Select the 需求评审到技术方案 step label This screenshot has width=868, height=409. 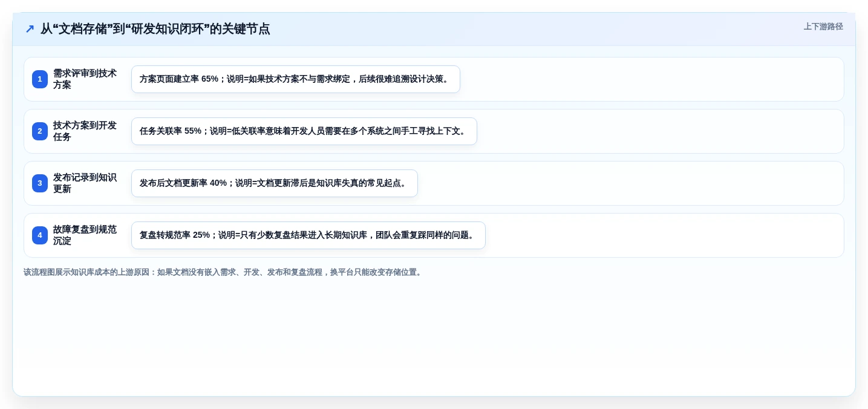85,79
